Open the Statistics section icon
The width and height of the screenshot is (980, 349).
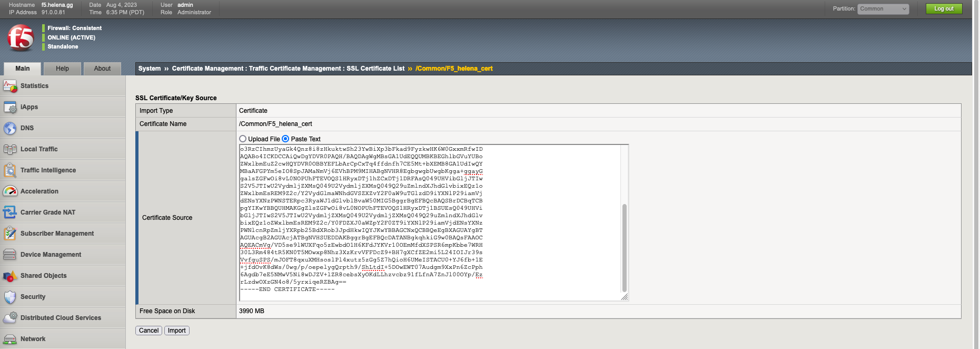(10, 86)
